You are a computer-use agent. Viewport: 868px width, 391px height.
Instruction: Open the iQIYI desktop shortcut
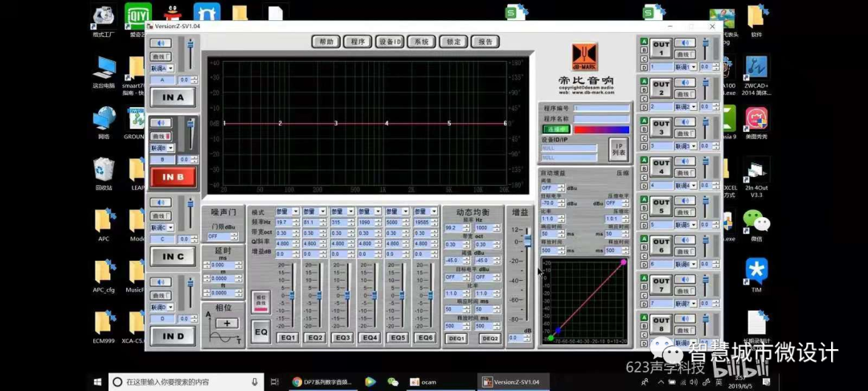pyautogui.click(x=138, y=15)
